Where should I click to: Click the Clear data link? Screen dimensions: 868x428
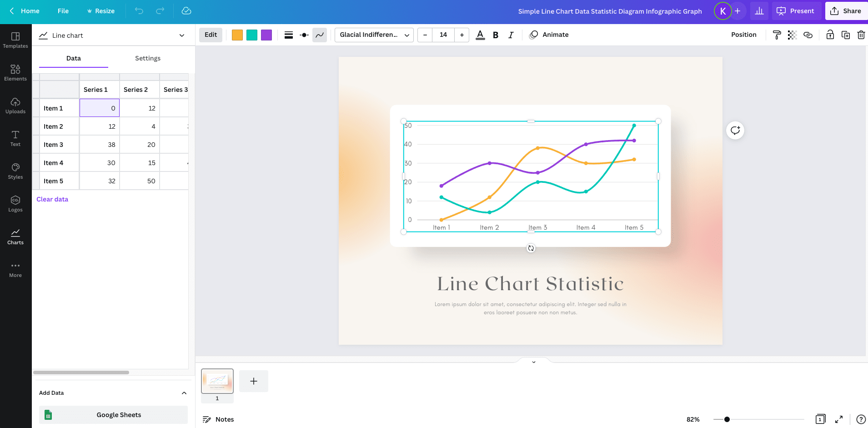(52, 199)
